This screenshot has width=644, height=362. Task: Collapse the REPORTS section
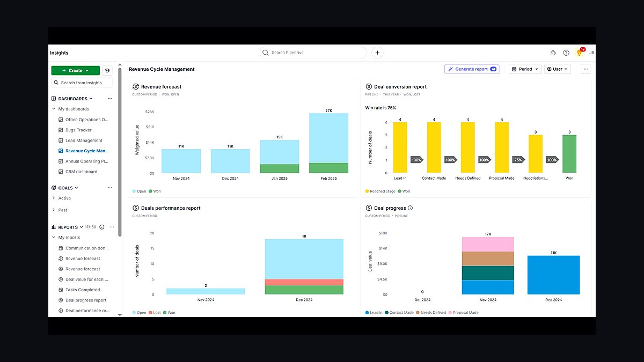(80, 227)
